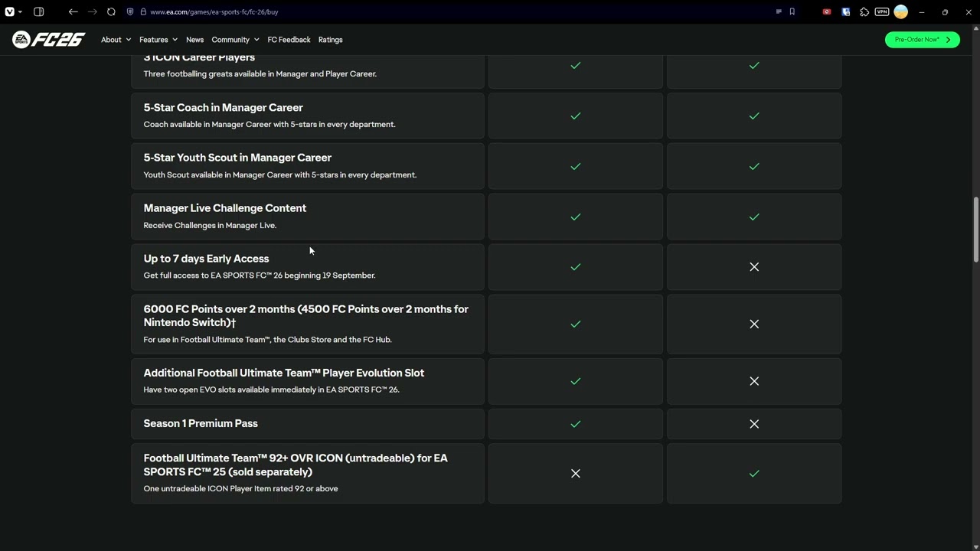Select '5-Star Coach in Manager Career' heading

coord(223,108)
